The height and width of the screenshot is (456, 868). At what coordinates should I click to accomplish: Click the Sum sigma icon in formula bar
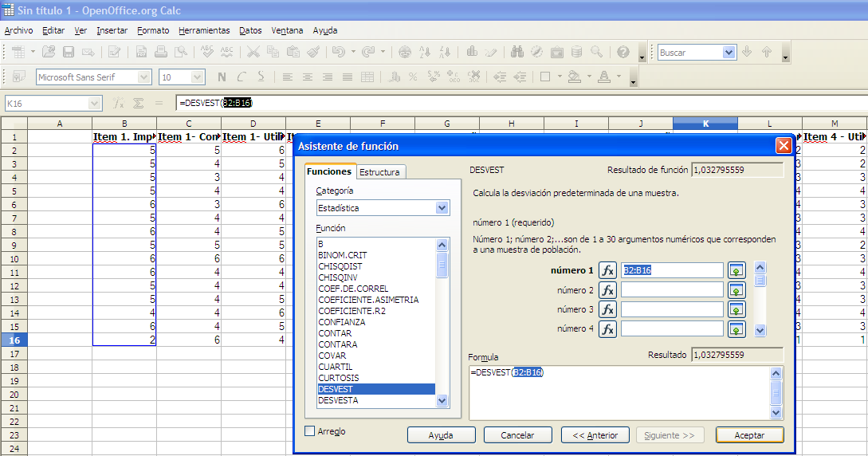pyautogui.click(x=139, y=103)
